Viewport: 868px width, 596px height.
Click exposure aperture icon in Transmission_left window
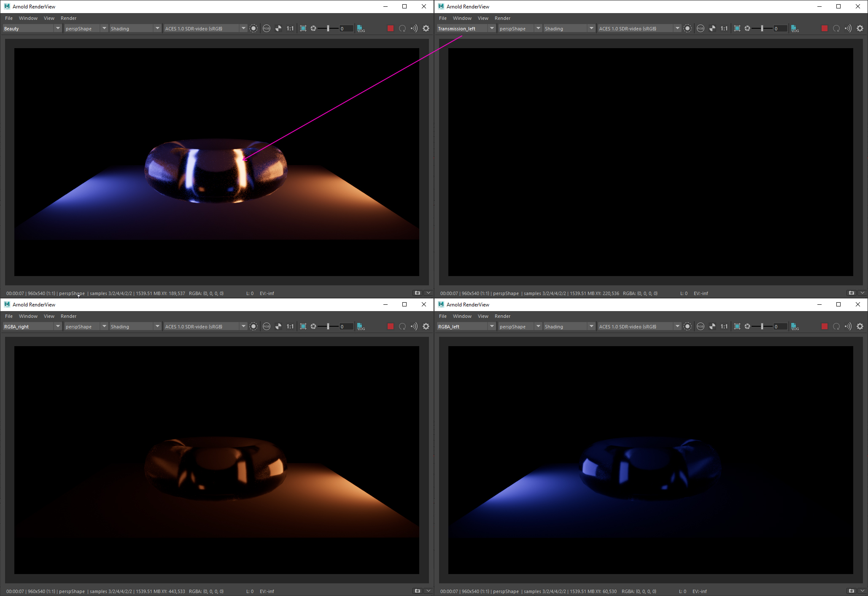747,29
